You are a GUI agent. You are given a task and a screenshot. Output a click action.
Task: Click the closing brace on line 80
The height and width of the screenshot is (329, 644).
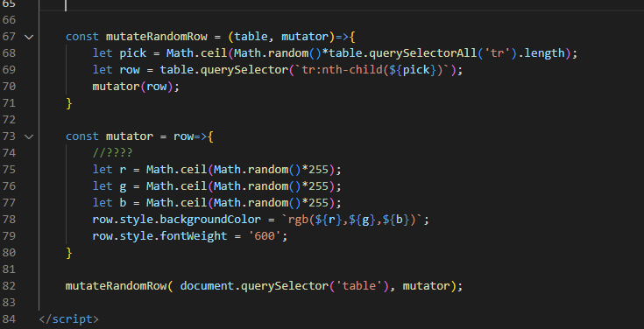(69, 253)
